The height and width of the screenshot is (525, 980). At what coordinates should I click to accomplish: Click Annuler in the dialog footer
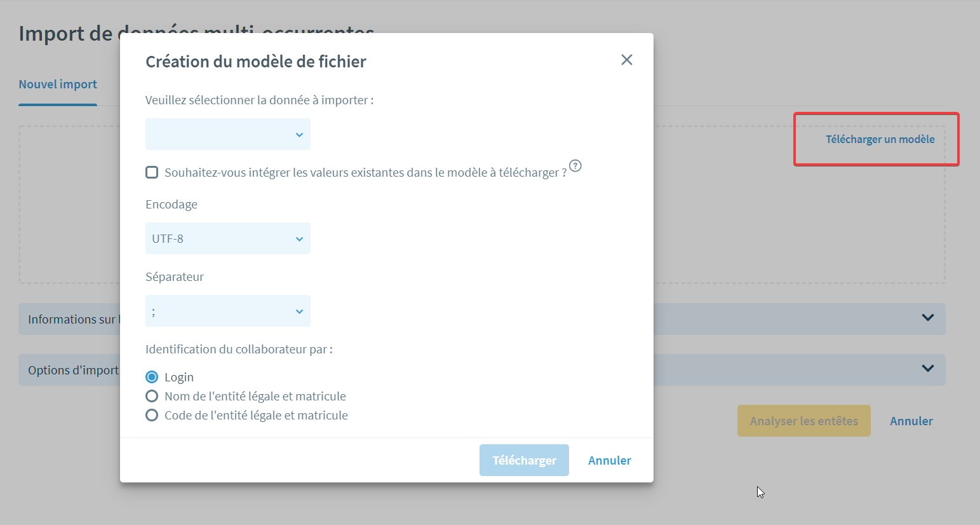[610, 460]
